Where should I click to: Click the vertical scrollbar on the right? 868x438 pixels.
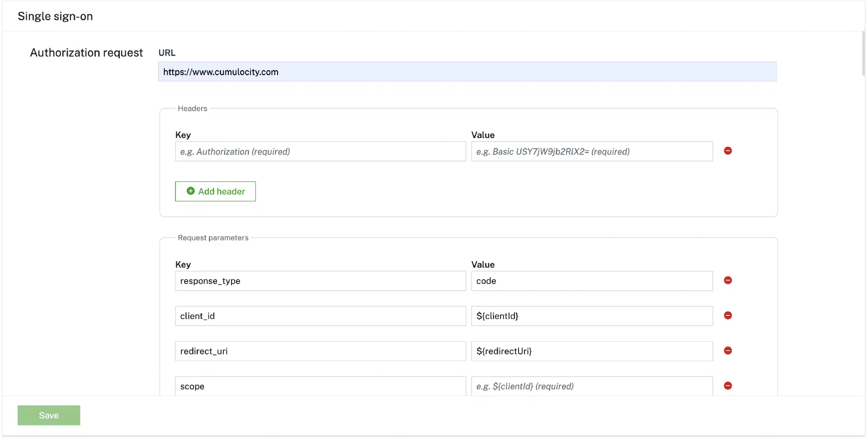tap(863, 53)
